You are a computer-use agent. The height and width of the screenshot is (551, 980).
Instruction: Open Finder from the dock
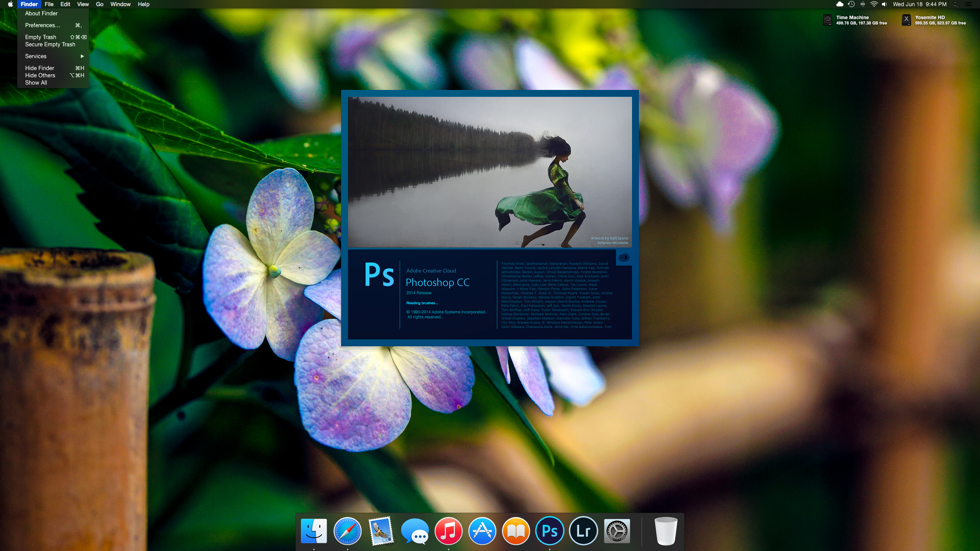[314, 531]
